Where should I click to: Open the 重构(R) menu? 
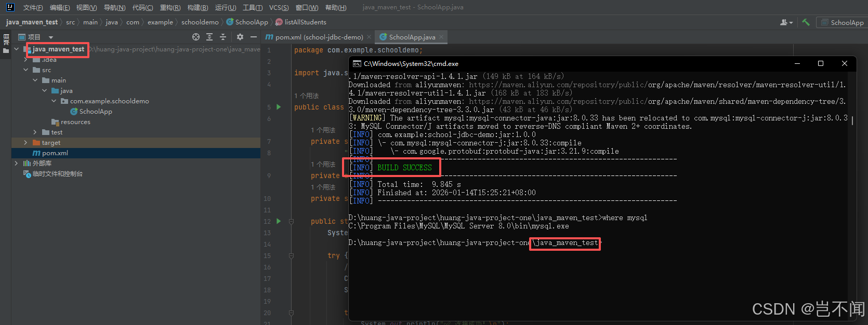pos(170,7)
